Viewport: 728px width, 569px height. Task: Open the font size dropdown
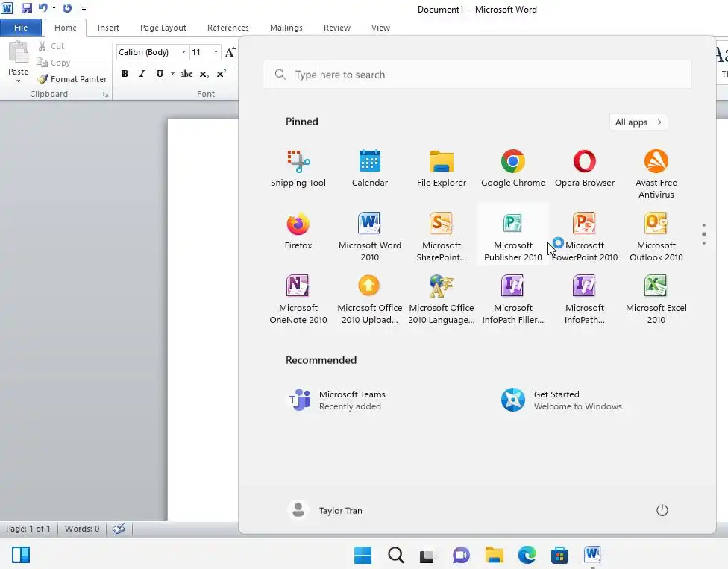pos(216,52)
